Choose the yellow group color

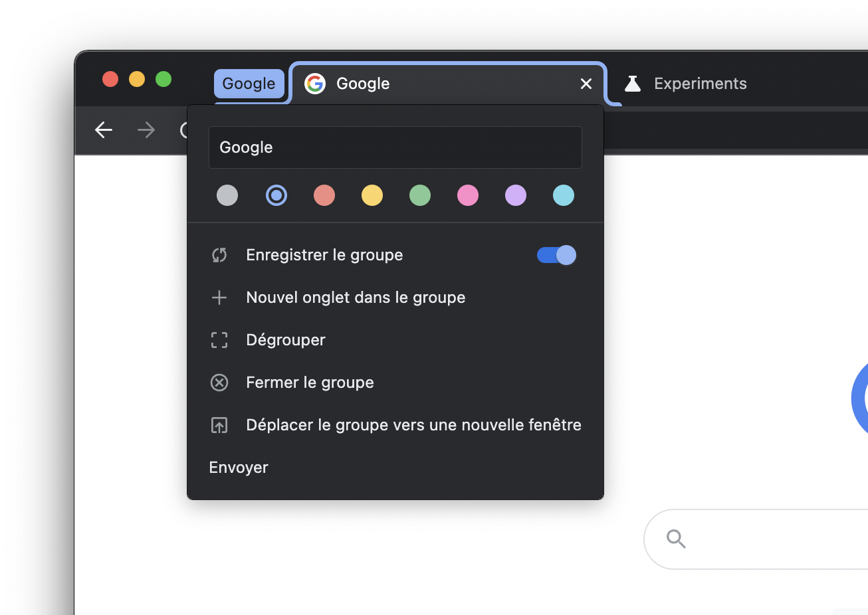tap(372, 195)
